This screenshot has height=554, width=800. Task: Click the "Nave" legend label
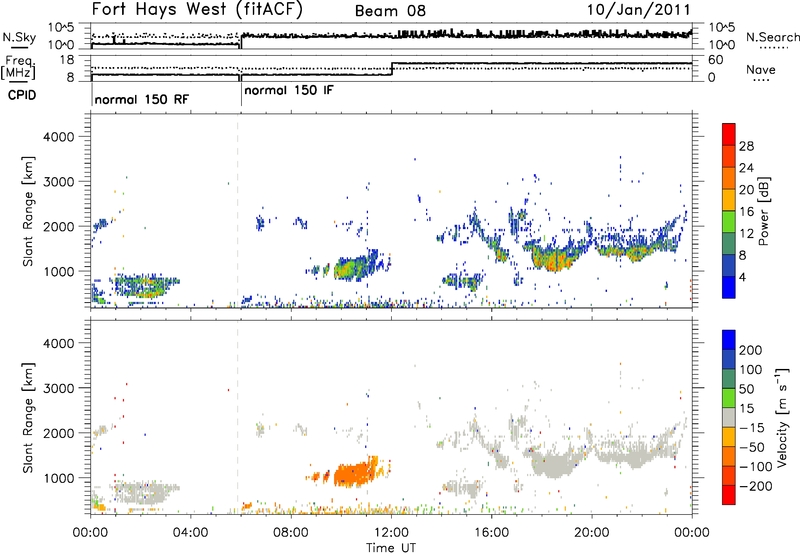point(761,69)
